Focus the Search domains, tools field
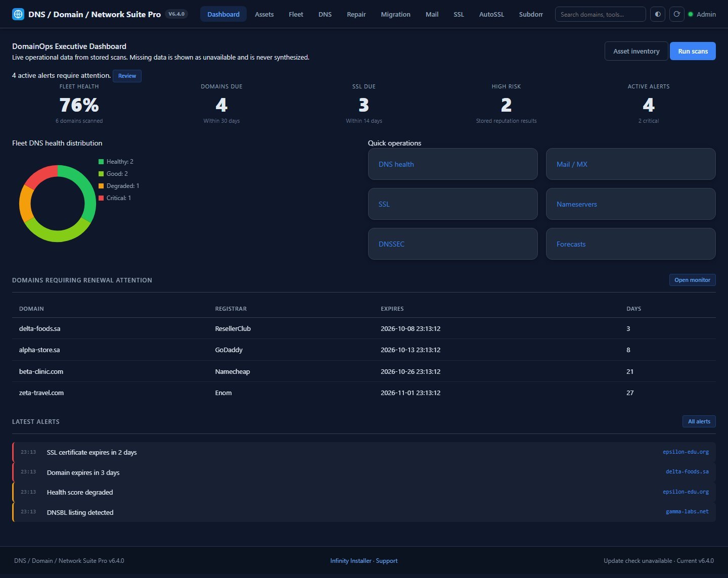 pos(600,14)
